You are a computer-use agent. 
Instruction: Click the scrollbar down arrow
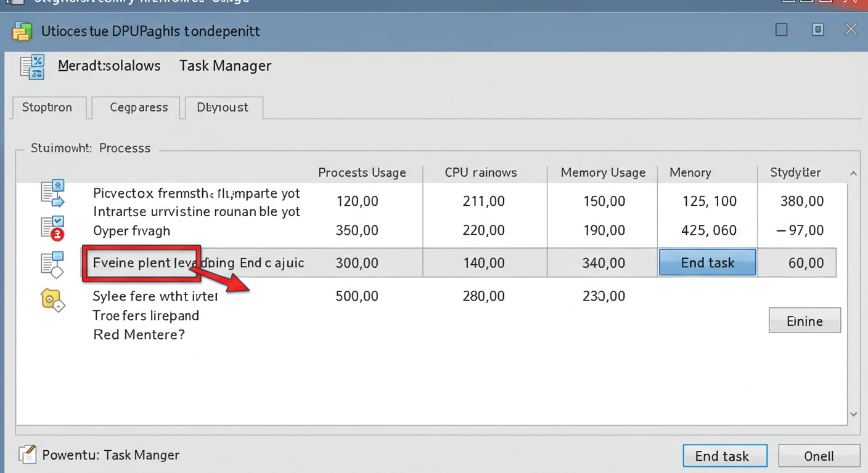(x=853, y=414)
